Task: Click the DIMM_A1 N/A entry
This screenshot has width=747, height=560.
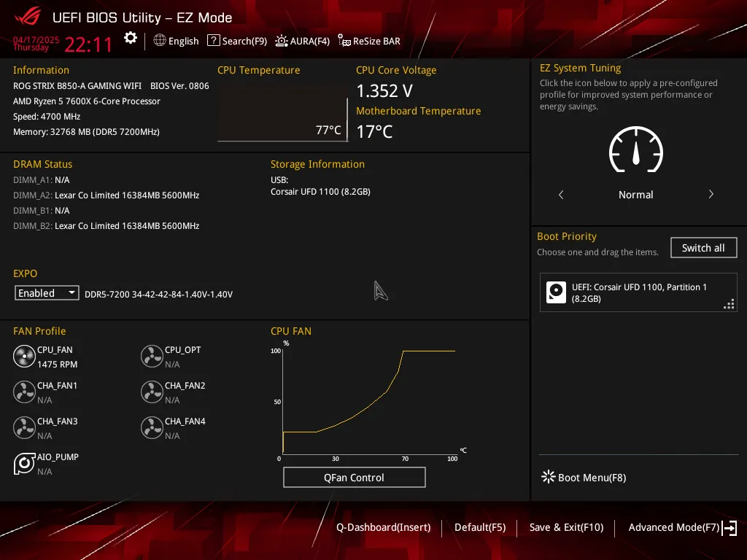Action: click(x=42, y=180)
